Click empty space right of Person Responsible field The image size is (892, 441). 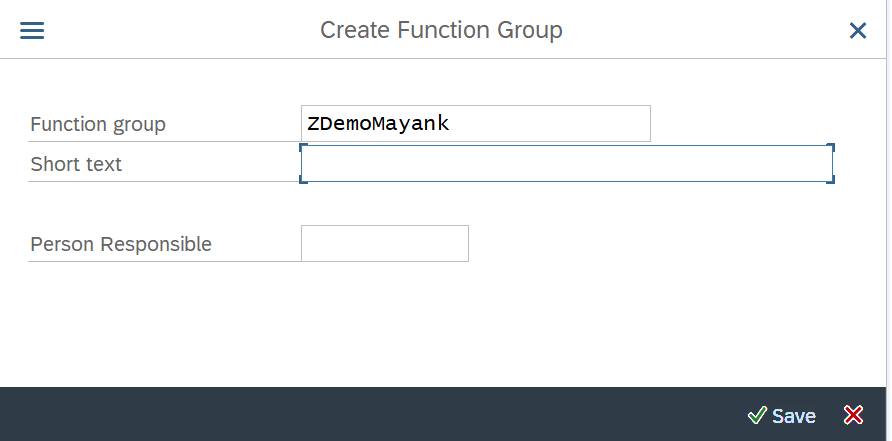(x=671, y=244)
